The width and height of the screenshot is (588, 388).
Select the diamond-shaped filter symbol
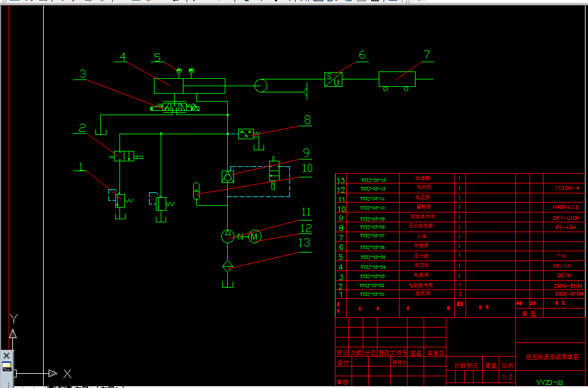(x=228, y=266)
